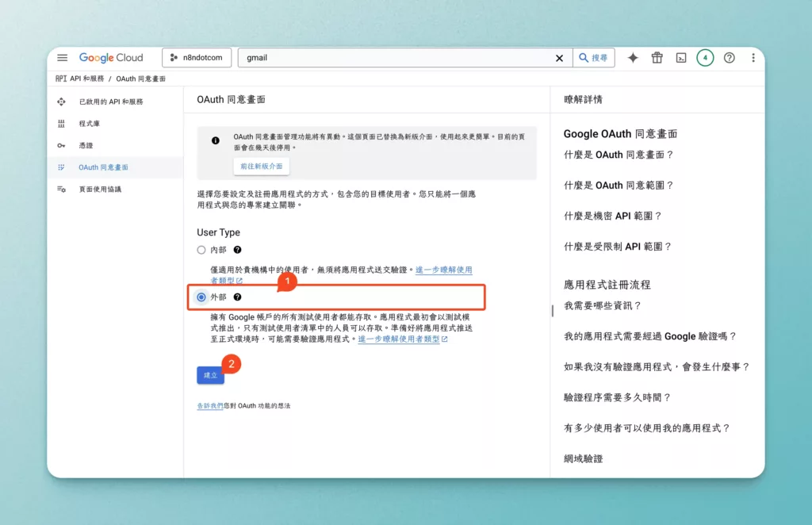Open 有多少使用者可以使用我的應用程式？ topic
The image size is (812, 525).
coord(647,428)
